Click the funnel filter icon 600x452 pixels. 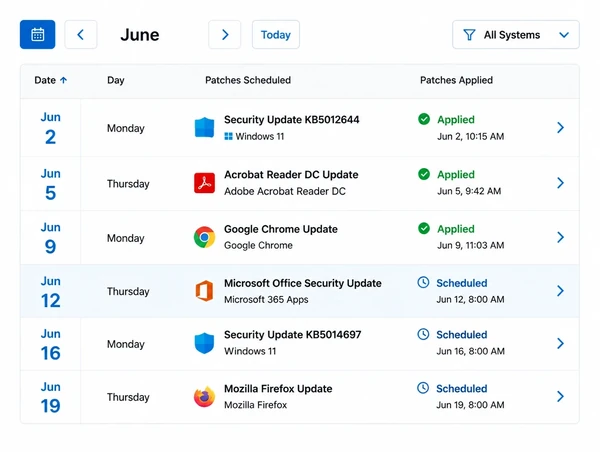[x=469, y=35]
